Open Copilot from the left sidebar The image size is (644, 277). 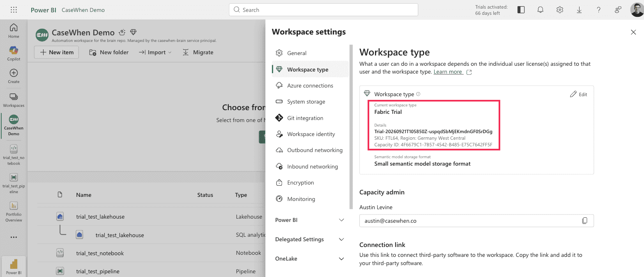[14, 53]
